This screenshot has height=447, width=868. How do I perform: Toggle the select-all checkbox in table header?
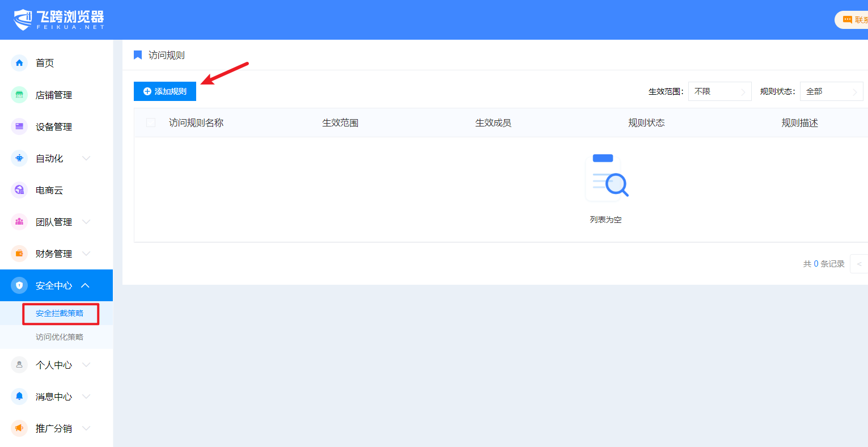(x=151, y=123)
